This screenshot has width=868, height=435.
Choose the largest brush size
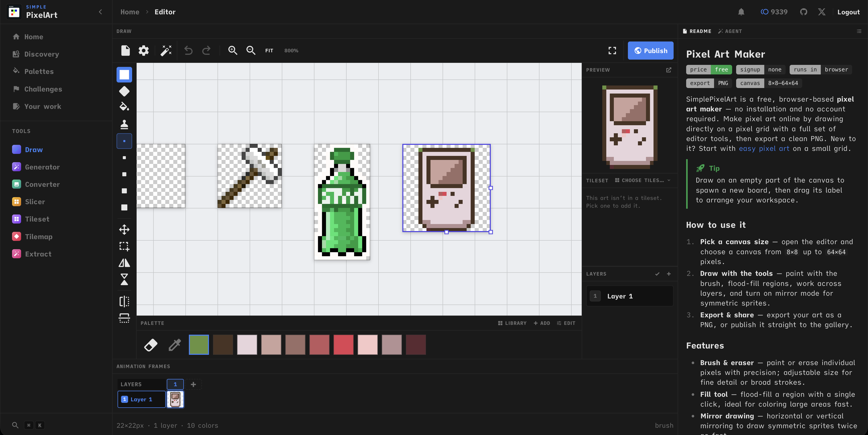(124, 207)
